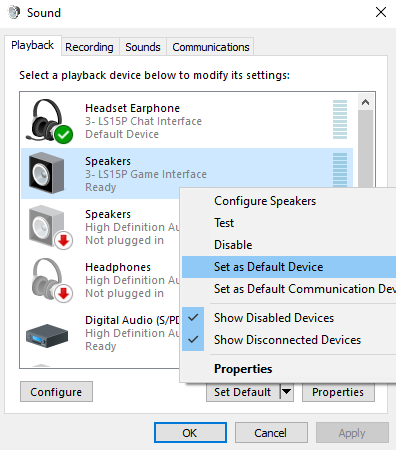Select the Digital Audio S/PDIF device icon
396x450 pixels.
[47, 336]
